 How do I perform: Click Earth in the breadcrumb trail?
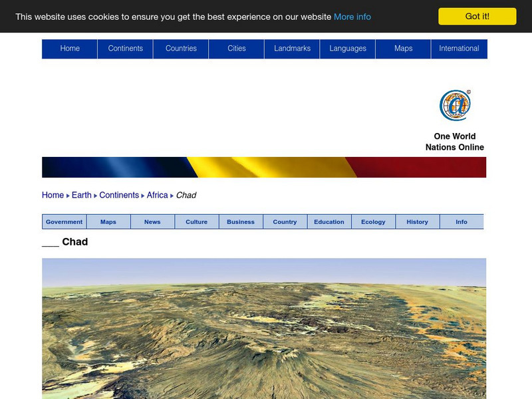coord(83,195)
